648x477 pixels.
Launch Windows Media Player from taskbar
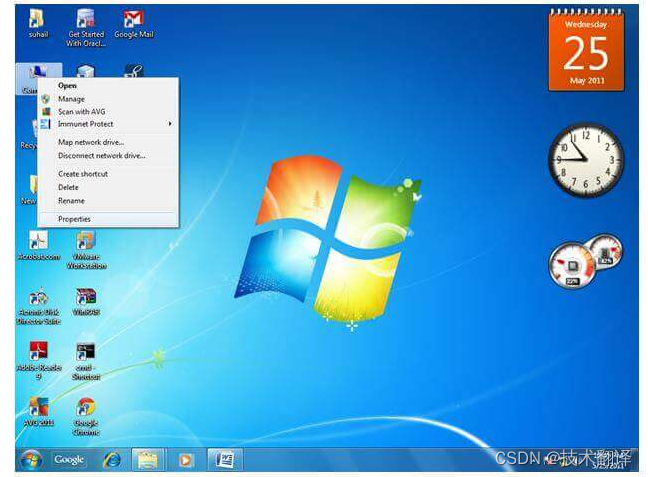(186, 460)
